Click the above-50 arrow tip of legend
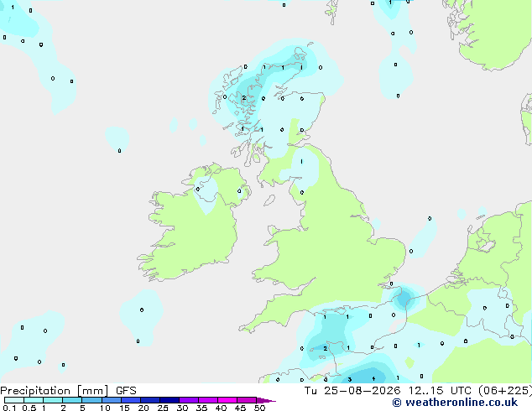The image size is (532, 411). click(266, 400)
